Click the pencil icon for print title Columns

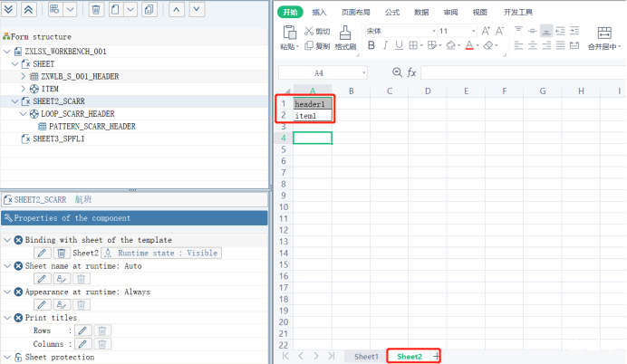coord(82,343)
